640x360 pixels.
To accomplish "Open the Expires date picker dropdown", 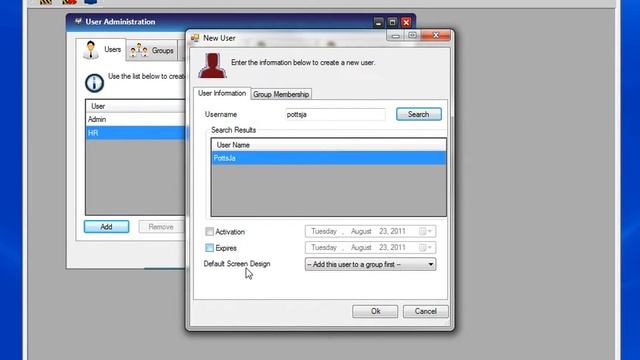I will 425,248.
